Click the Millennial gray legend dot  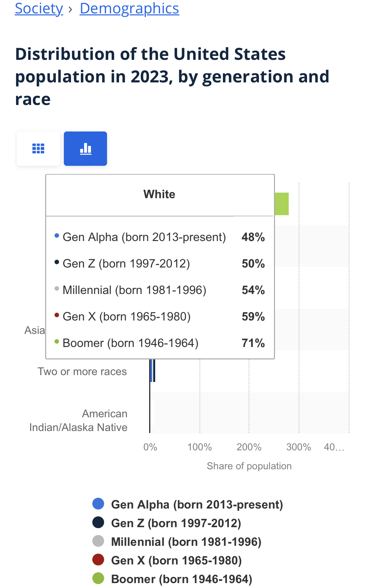(x=98, y=541)
